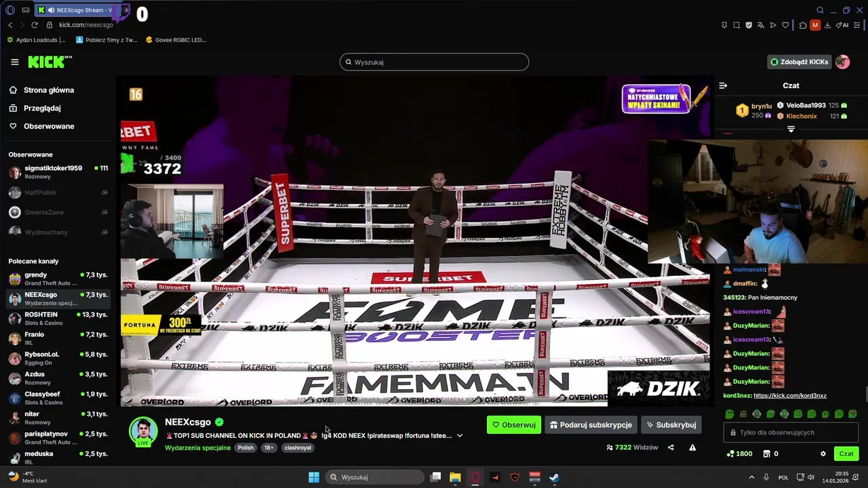
Task: Open Classybeef recommended channel
Action: pyautogui.click(x=58, y=398)
